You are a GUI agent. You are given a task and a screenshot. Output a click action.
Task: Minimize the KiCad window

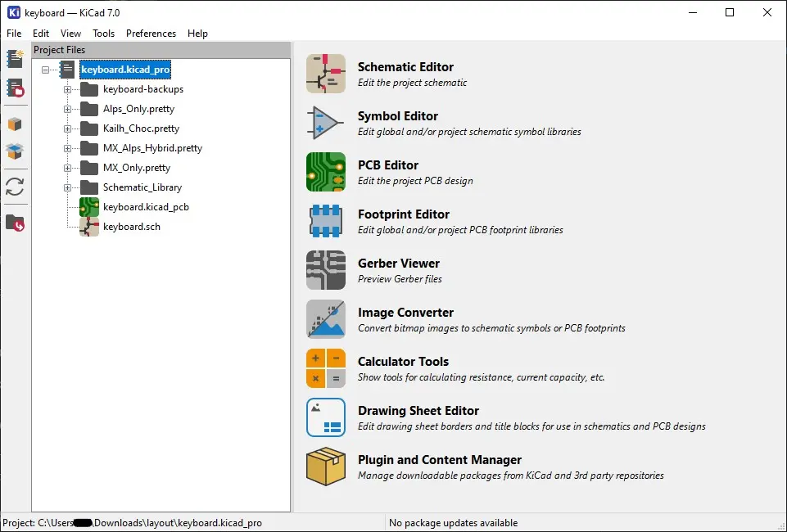pyautogui.click(x=693, y=12)
